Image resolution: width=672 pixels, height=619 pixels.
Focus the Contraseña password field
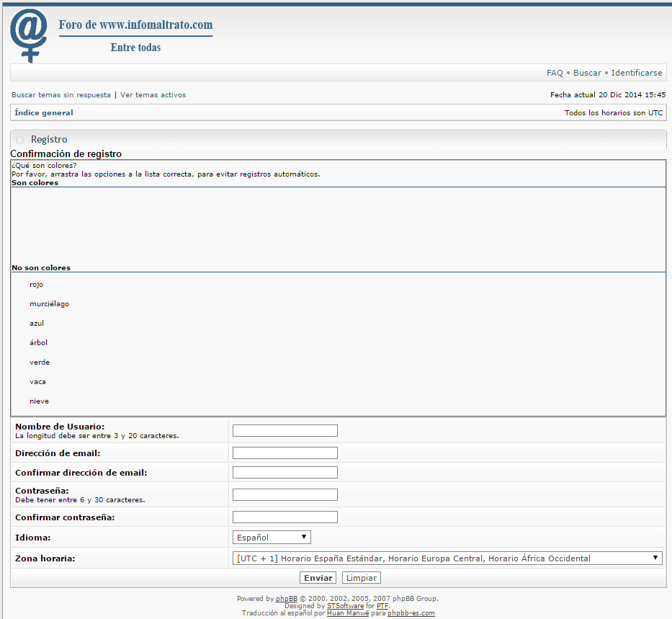(285, 494)
